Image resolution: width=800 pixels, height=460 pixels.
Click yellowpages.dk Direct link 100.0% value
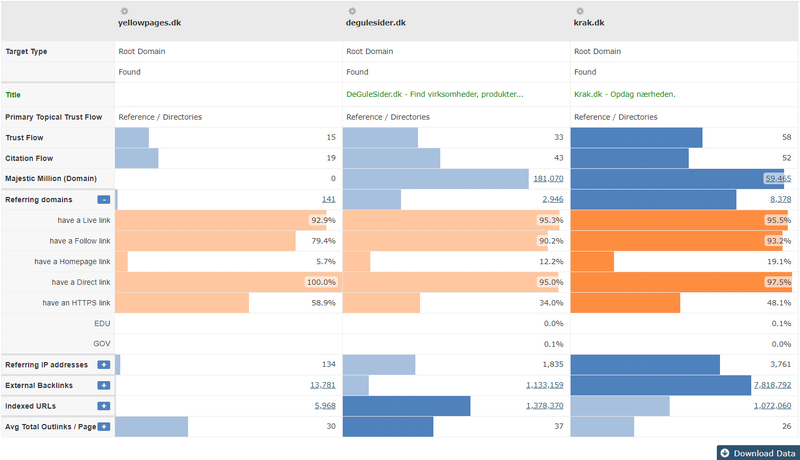pyautogui.click(x=321, y=282)
